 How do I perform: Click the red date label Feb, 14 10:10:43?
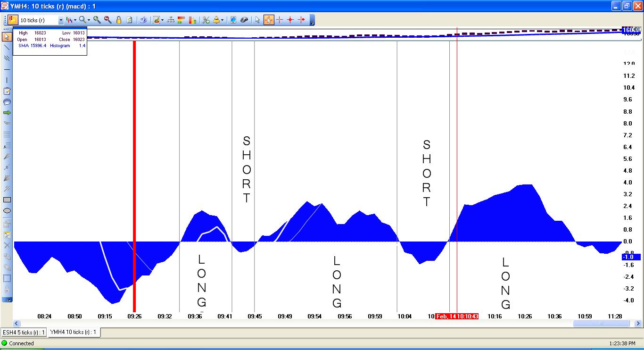(x=457, y=316)
